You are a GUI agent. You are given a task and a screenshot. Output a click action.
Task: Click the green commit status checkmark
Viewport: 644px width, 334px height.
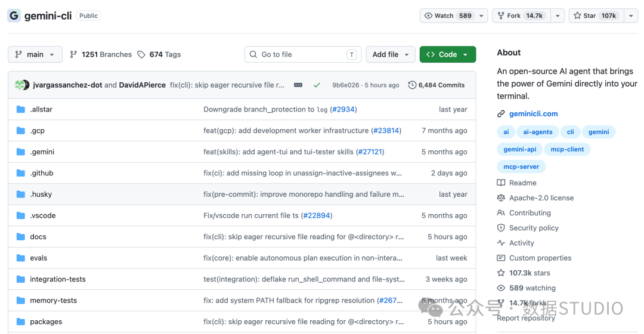[317, 85]
